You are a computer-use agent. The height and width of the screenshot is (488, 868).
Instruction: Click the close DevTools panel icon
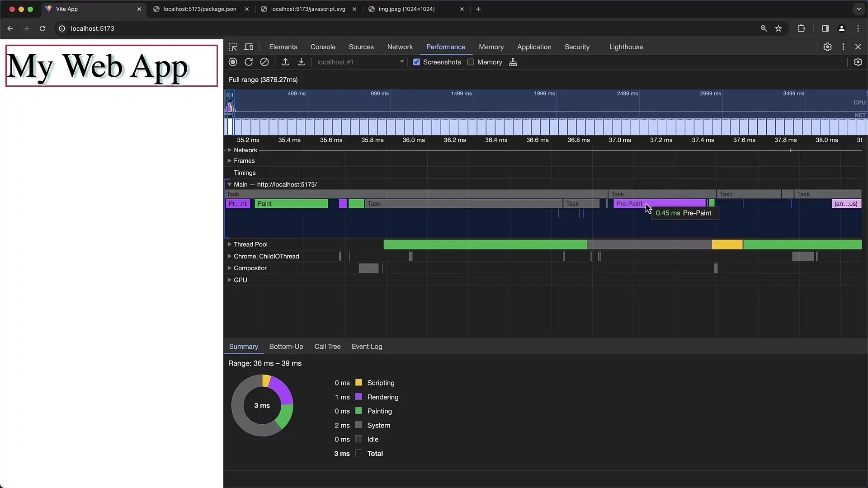tap(858, 47)
